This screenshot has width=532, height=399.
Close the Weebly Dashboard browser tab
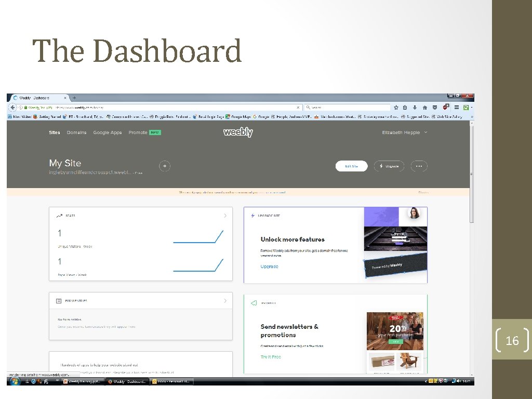pyautogui.click(x=65, y=98)
